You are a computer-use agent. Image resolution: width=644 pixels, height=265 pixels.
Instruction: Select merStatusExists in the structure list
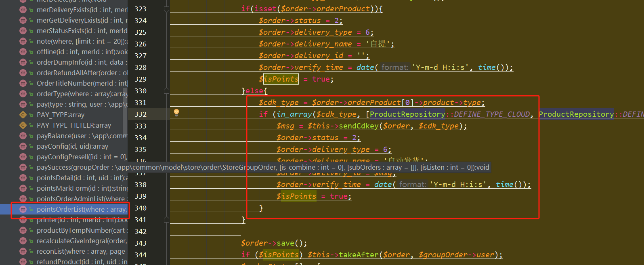coord(82,31)
